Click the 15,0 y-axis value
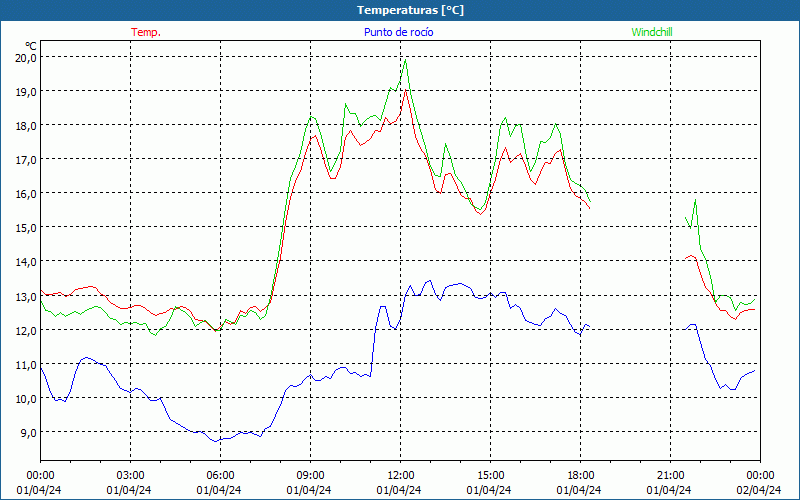800x500 pixels. click(x=26, y=228)
